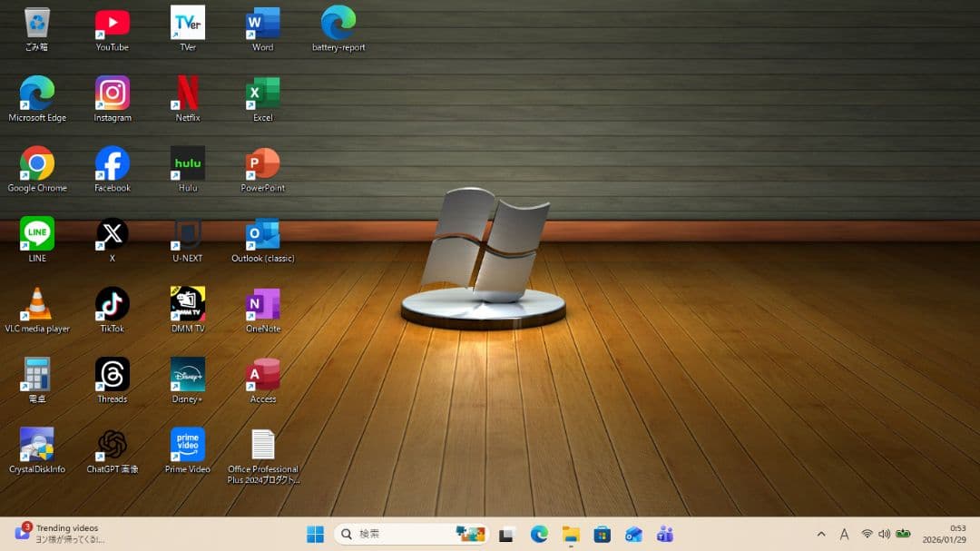Select the VLC media player icon
The height and width of the screenshot is (551, 980).
pyautogui.click(x=37, y=305)
